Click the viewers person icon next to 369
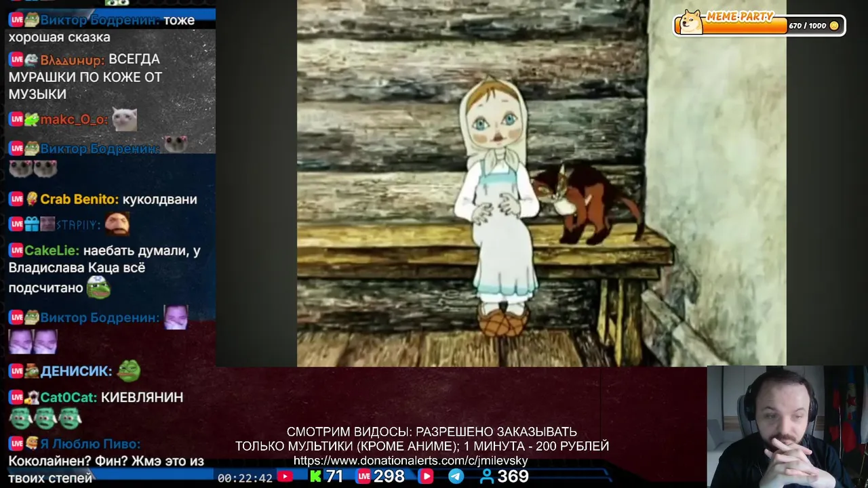 [x=487, y=476]
